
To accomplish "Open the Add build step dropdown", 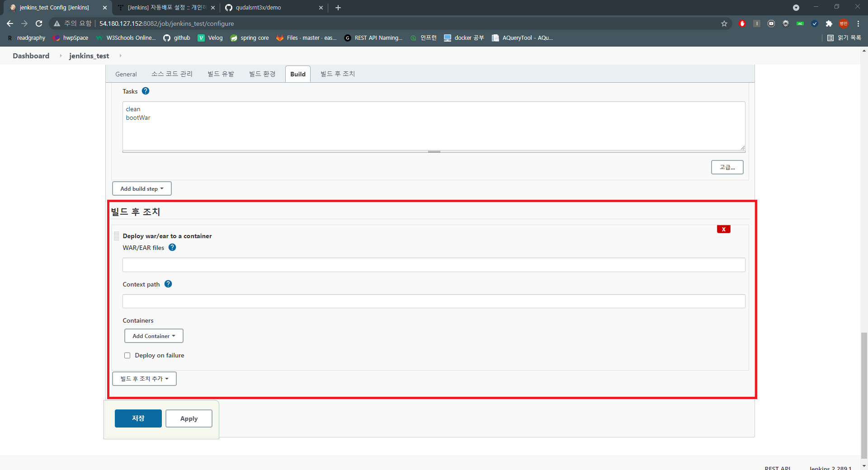I will 142,188.
